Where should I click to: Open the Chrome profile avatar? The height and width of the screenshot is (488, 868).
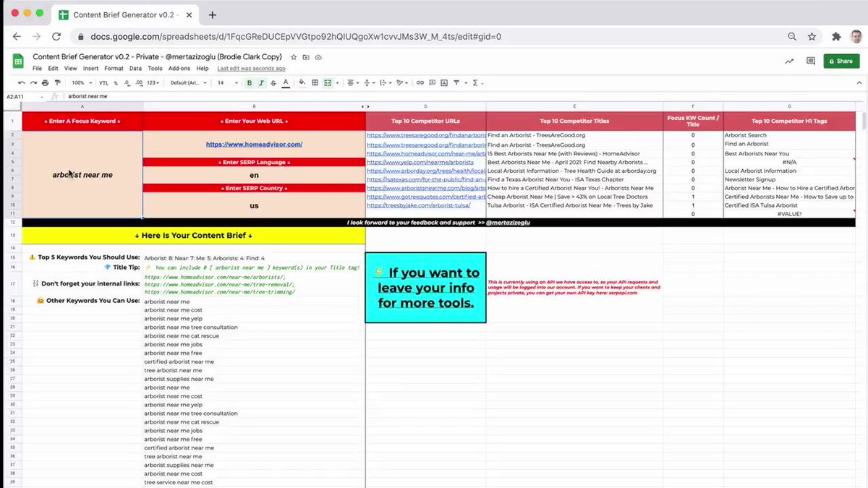pyautogui.click(x=856, y=36)
